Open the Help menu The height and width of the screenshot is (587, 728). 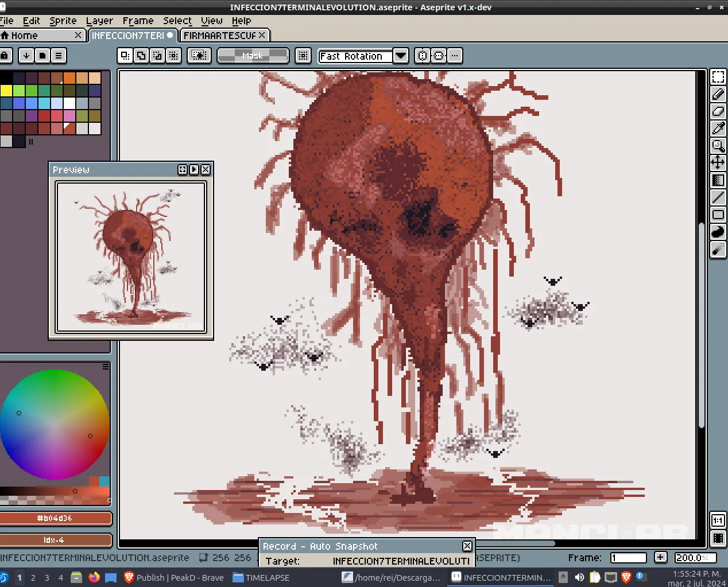[242, 21]
